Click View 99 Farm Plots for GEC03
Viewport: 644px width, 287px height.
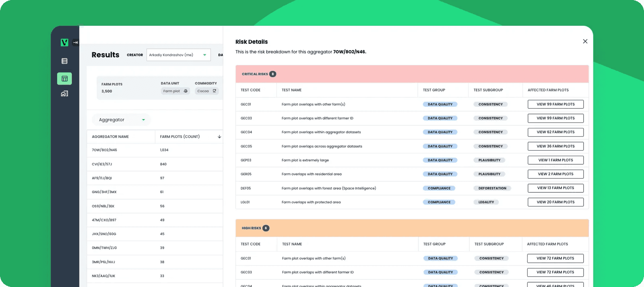(555, 118)
